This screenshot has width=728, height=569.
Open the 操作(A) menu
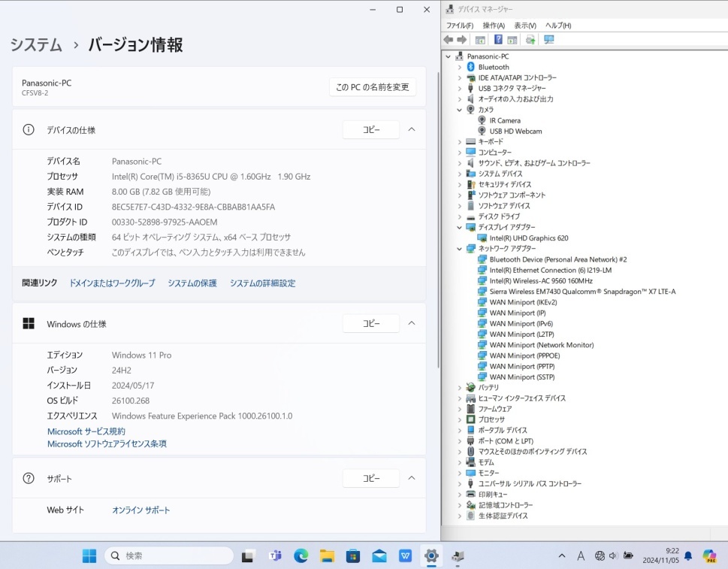point(494,26)
